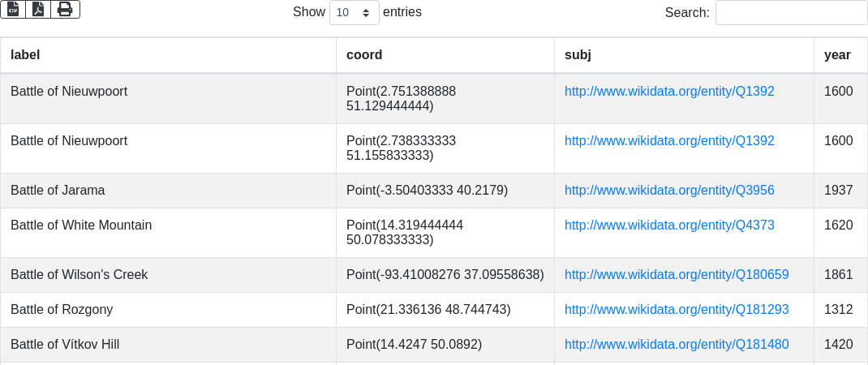Screen dimensions: 868x365
Task: Sort by the coord column header
Action: pos(364,55)
